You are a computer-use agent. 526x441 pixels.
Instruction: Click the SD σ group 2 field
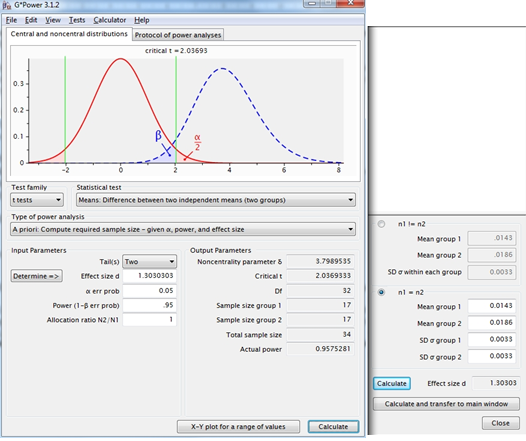(492, 356)
